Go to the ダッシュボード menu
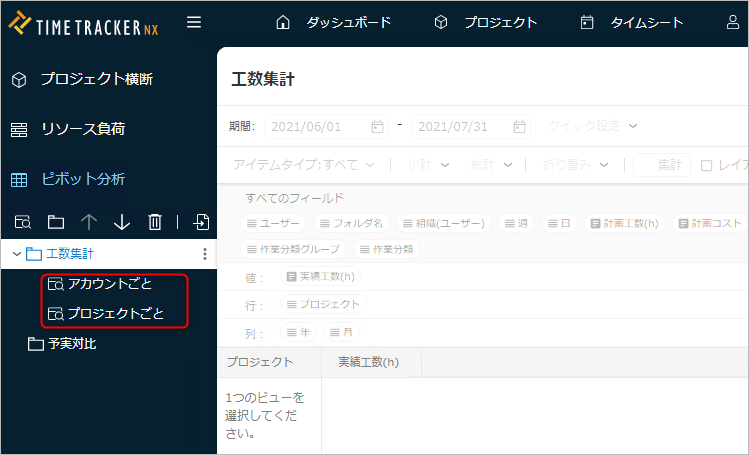 334,22
